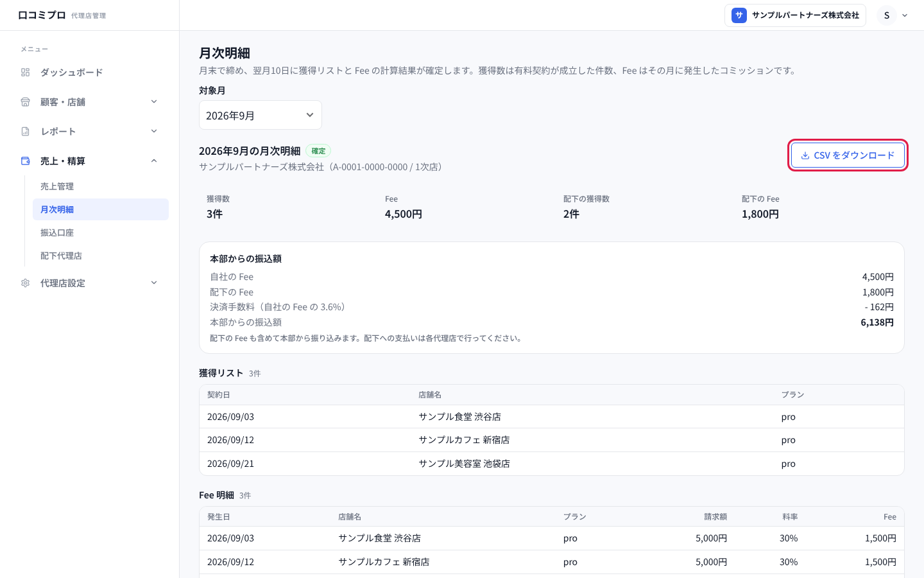Click the 口コミプロ logo

pyautogui.click(x=42, y=15)
